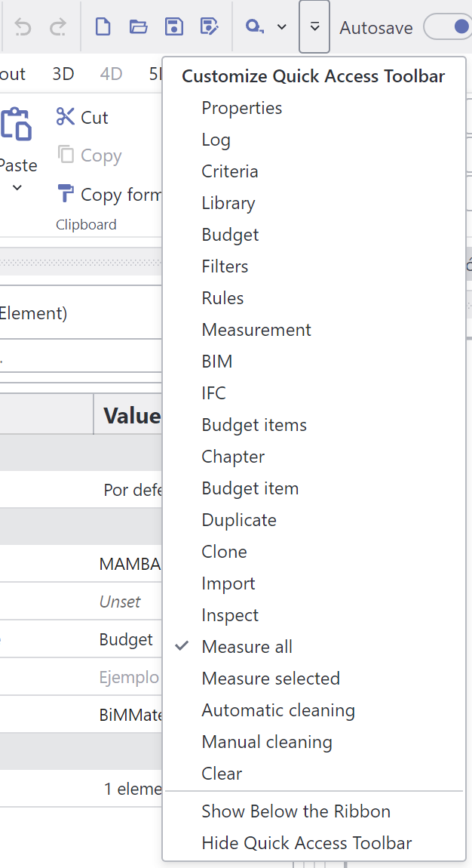Click Show Below the Ribbon
472x868 pixels.
coord(314,811)
